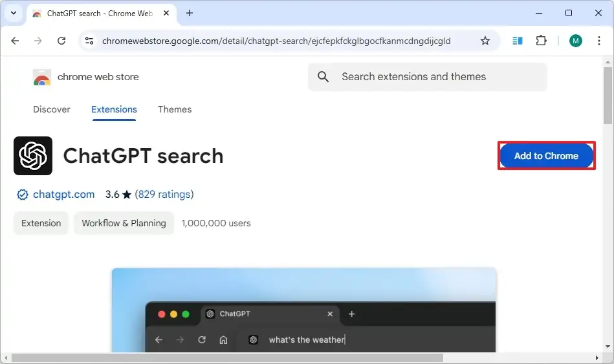Viewport: 614px width, 364px height.
Task: Click the 1,000,000 users text
Action: pos(216,223)
